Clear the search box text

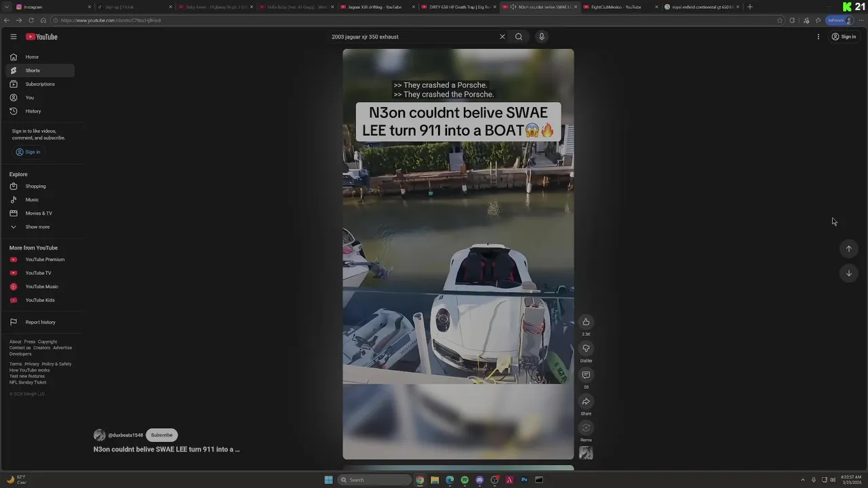(502, 37)
